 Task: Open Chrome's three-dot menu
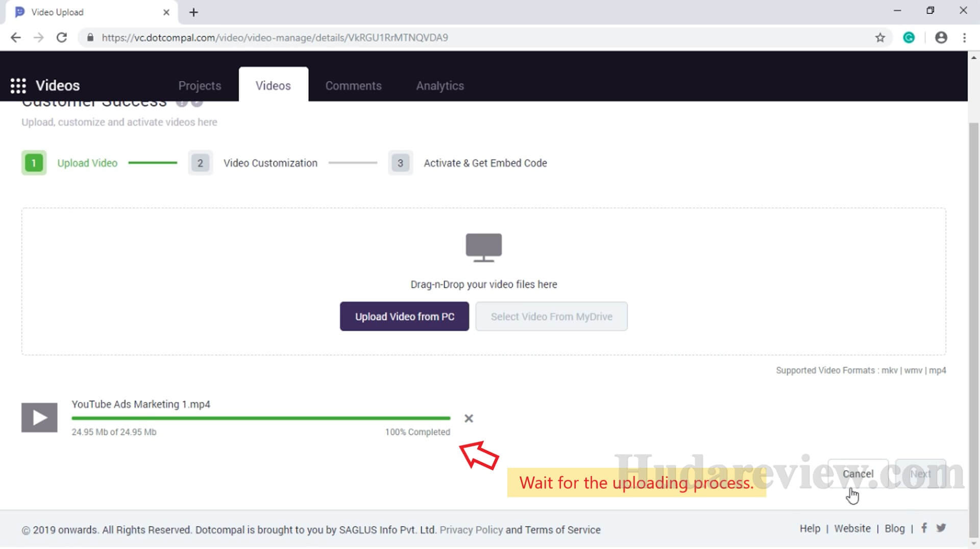tap(964, 37)
